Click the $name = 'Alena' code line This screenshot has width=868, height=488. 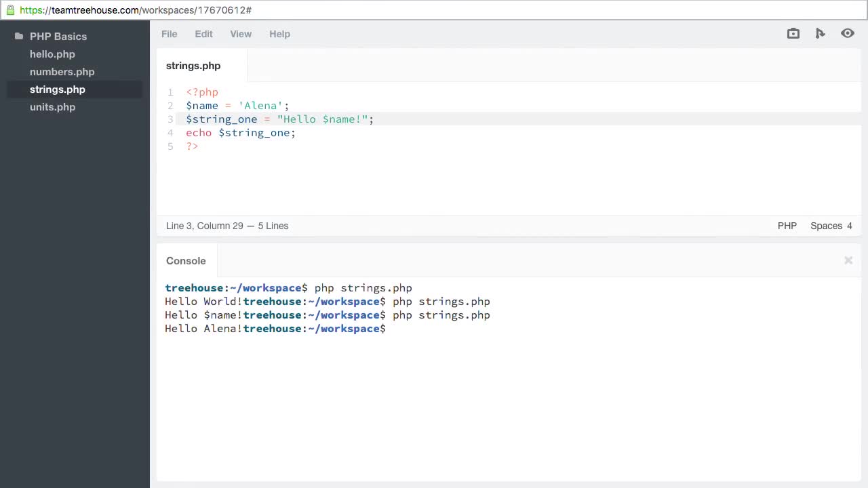[237, 106]
